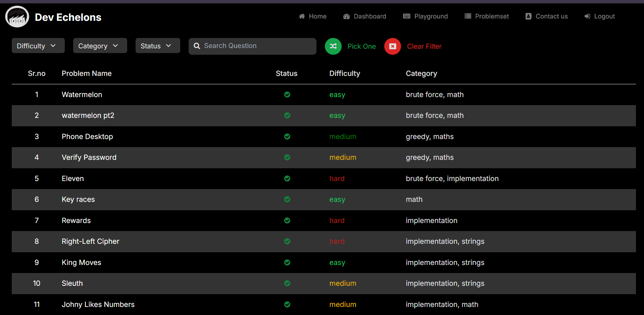Click the magnifier icon in search box
The width and height of the screenshot is (644, 315).
197,46
